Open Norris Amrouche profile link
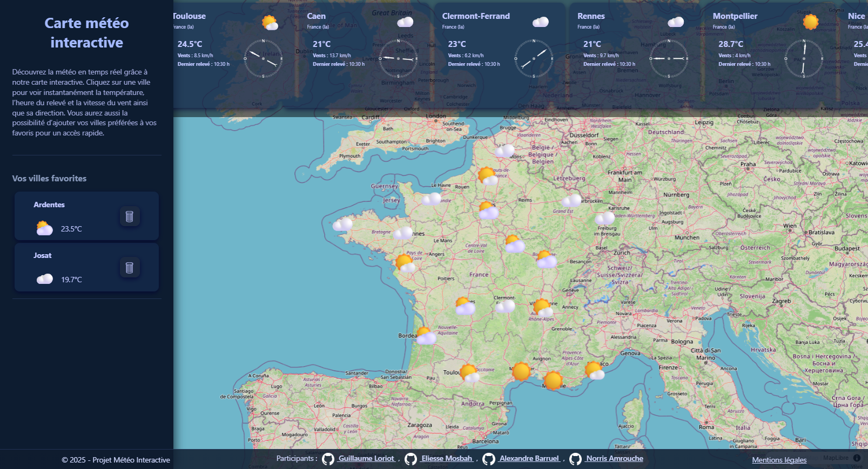 point(615,459)
